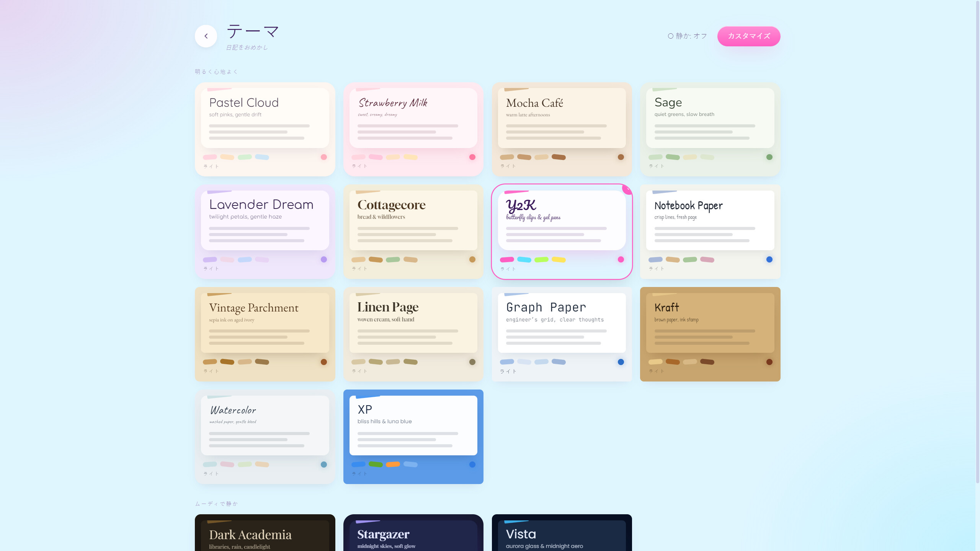This screenshot has width=980, height=551.
Task: Select the Pastel Cloud theme card
Action: coord(265,129)
